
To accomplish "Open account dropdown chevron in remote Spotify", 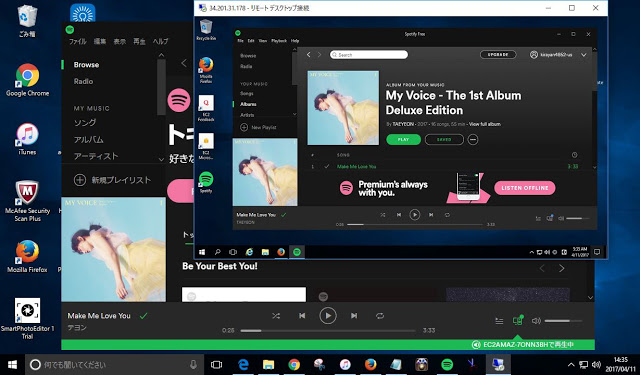I will pos(584,55).
